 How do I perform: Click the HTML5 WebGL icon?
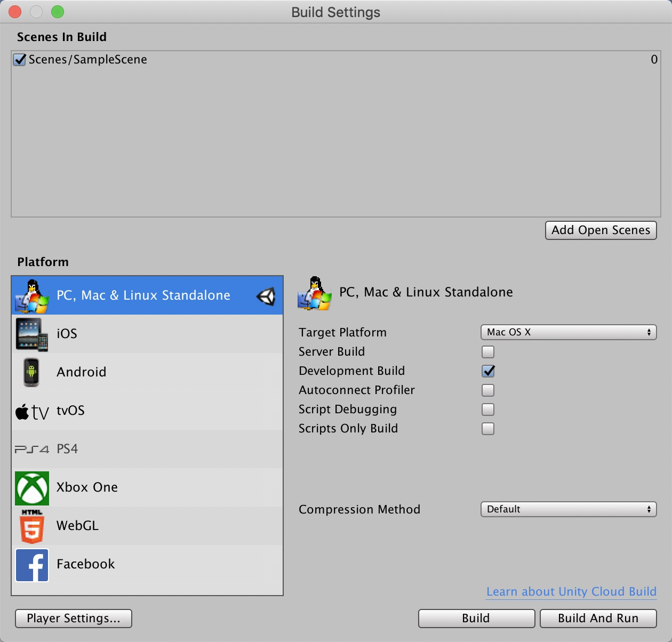(32, 526)
